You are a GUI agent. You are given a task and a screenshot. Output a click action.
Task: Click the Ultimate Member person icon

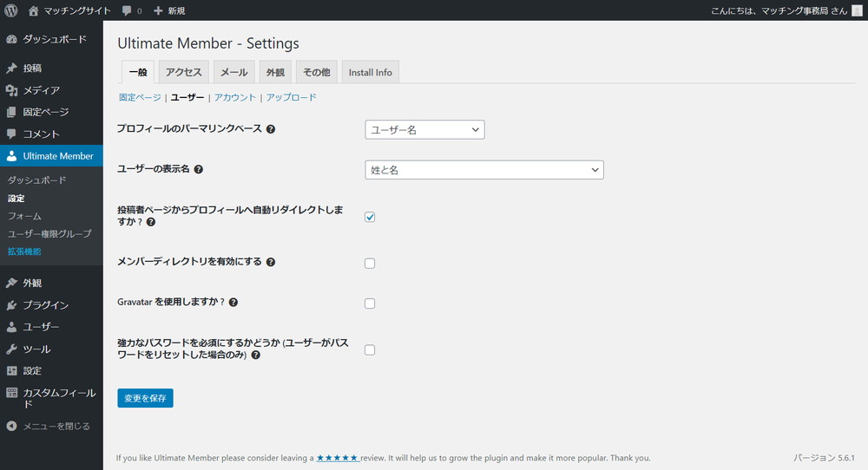(x=11, y=156)
